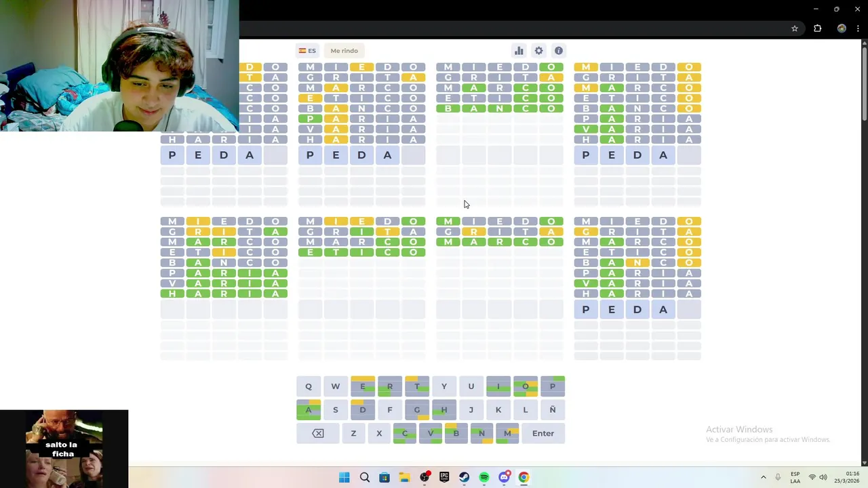The height and width of the screenshot is (488, 868).
Task: Open the Chrome profile avatar
Action: (842, 28)
